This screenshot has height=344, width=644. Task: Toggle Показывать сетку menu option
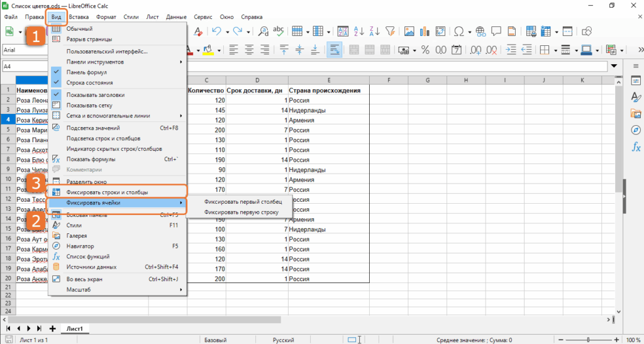(118, 105)
